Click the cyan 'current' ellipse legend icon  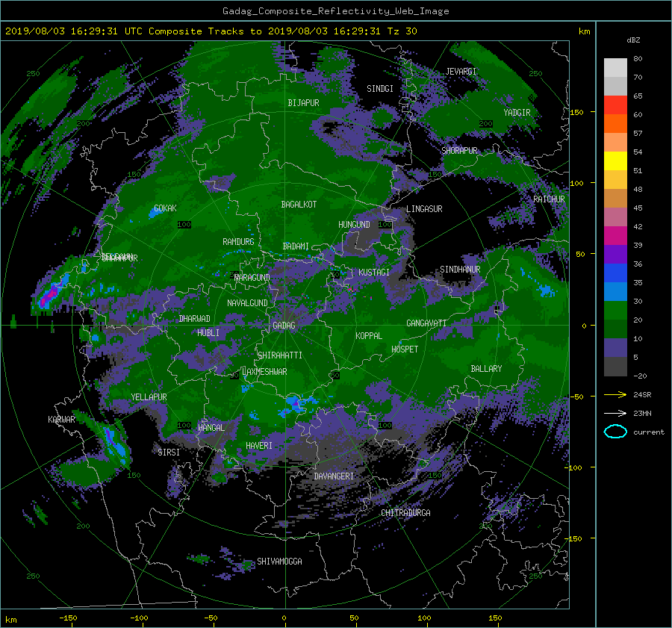pyautogui.click(x=615, y=432)
